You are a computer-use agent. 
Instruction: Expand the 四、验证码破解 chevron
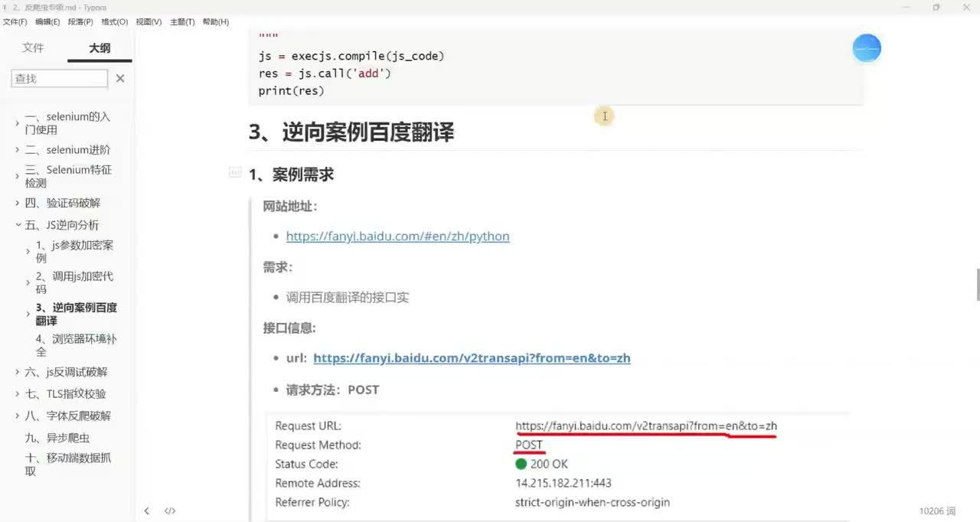18,203
